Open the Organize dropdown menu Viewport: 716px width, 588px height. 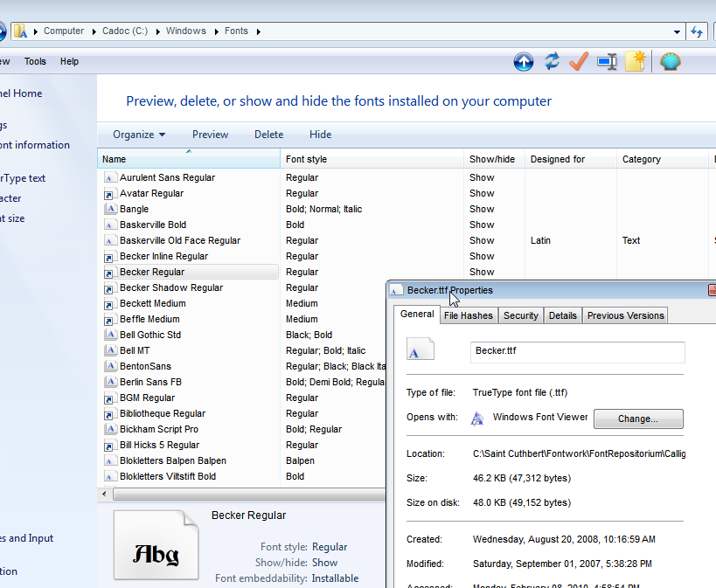tap(139, 135)
